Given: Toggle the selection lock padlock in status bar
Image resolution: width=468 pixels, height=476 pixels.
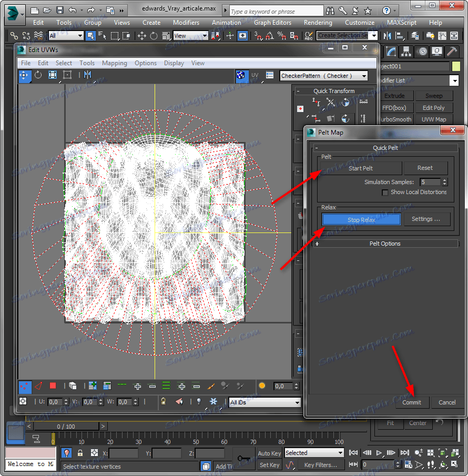Looking at the screenshot, I should pos(80,453).
